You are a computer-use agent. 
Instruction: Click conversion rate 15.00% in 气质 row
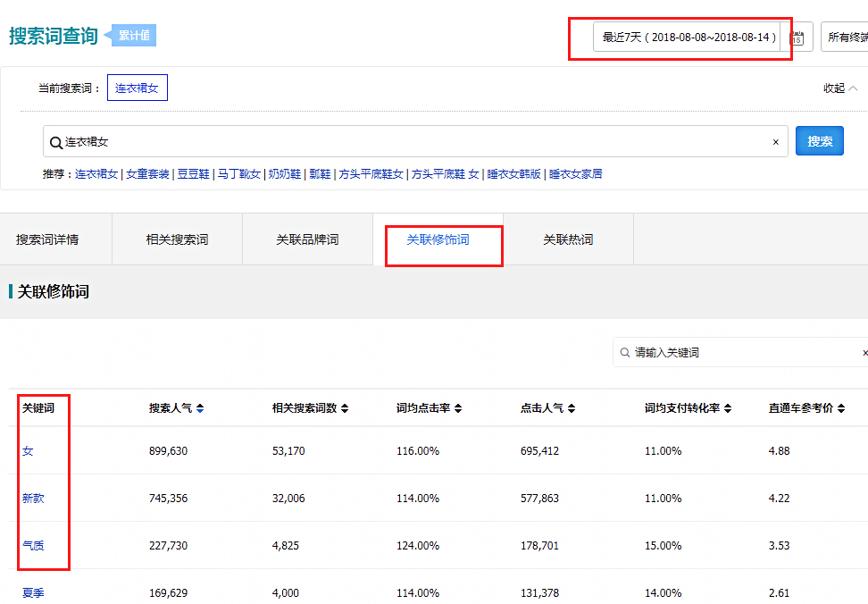tap(664, 546)
